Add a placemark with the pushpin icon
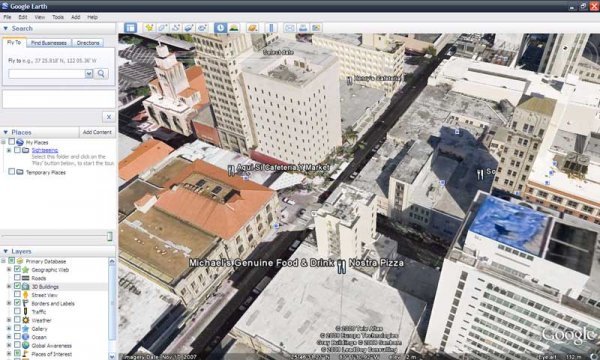 (149, 28)
